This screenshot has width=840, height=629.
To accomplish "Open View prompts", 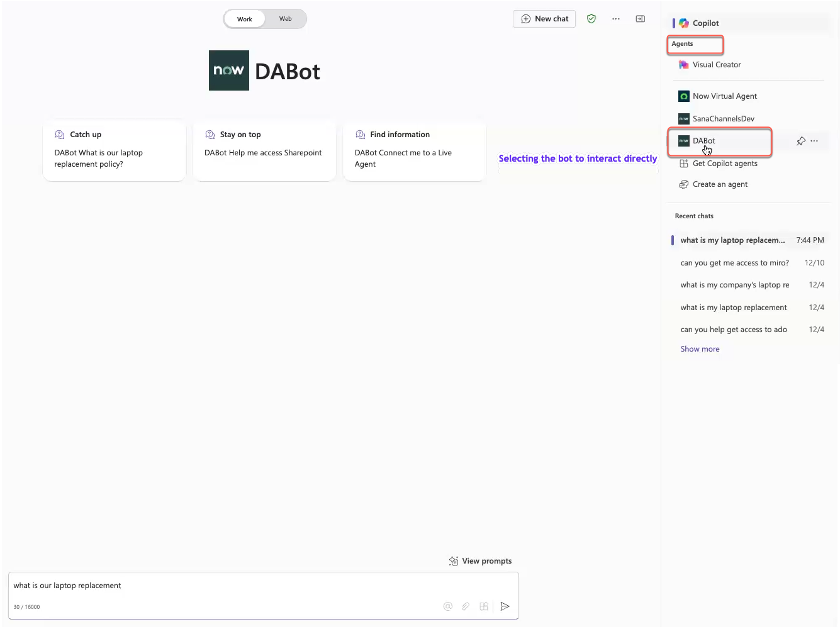I will click(x=480, y=561).
